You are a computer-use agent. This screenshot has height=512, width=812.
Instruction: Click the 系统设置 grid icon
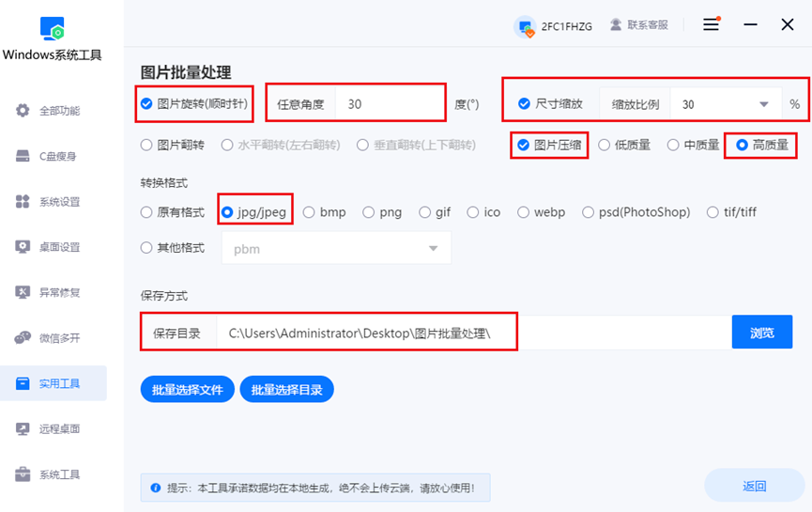coord(23,202)
